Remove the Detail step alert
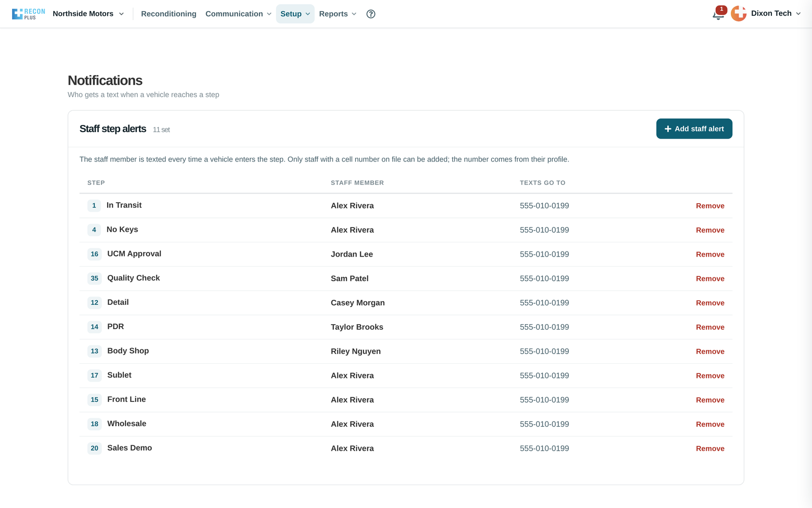This screenshot has height=508, width=812. 710,303
